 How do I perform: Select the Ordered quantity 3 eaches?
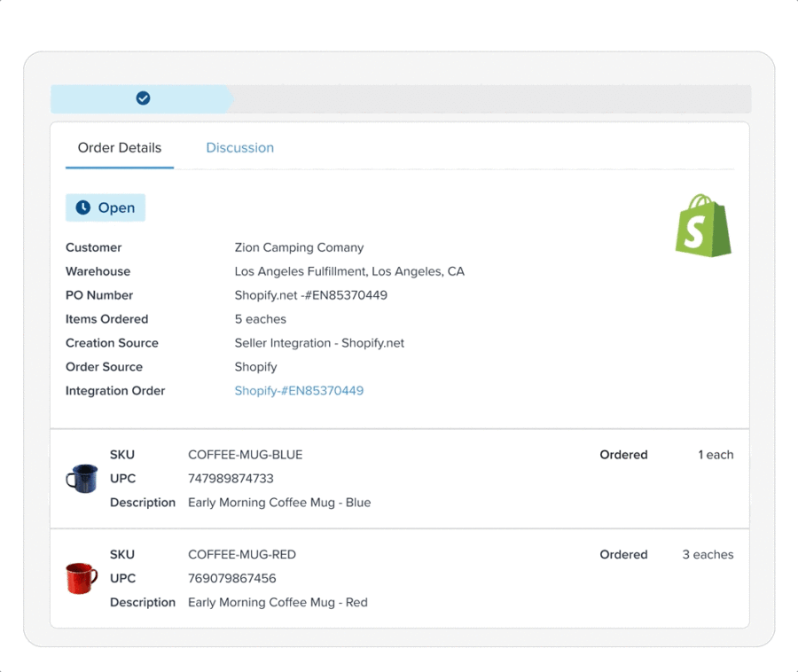pyautogui.click(x=708, y=554)
